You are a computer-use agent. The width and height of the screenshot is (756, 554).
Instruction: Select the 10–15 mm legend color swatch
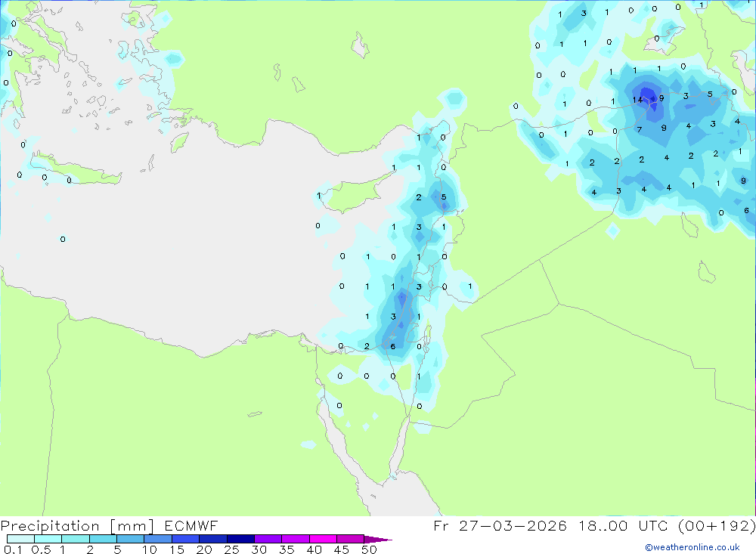158,539
